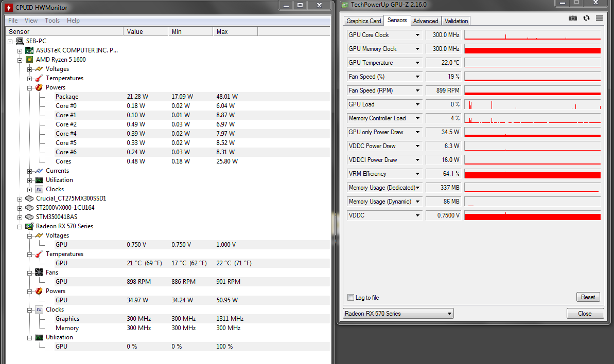Enable the Log to file checkbox
This screenshot has height=364, width=614.
[x=351, y=298]
